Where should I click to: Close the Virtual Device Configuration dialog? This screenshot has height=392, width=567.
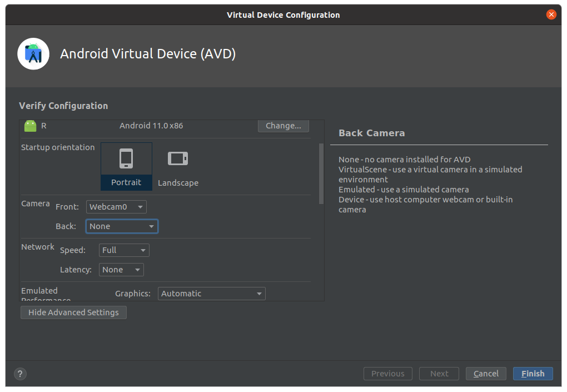tap(551, 14)
